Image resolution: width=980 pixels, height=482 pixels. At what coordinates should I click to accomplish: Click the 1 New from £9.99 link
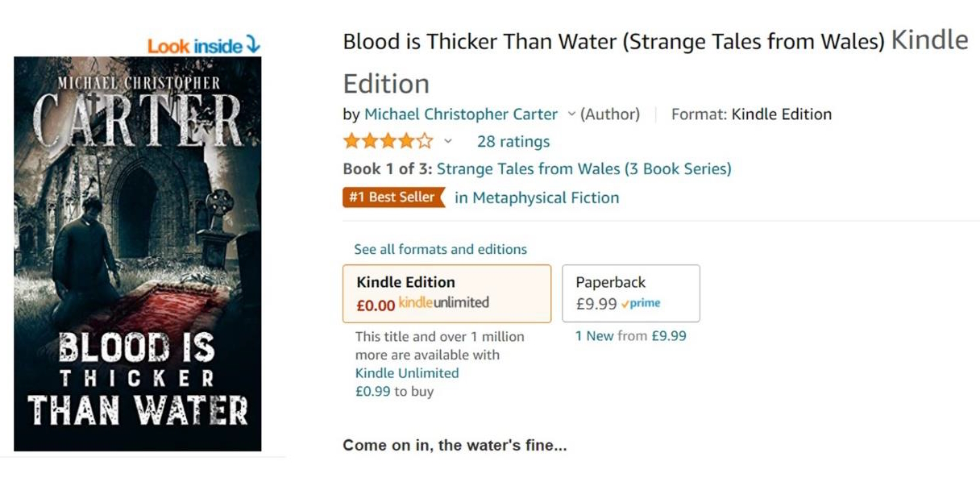631,336
